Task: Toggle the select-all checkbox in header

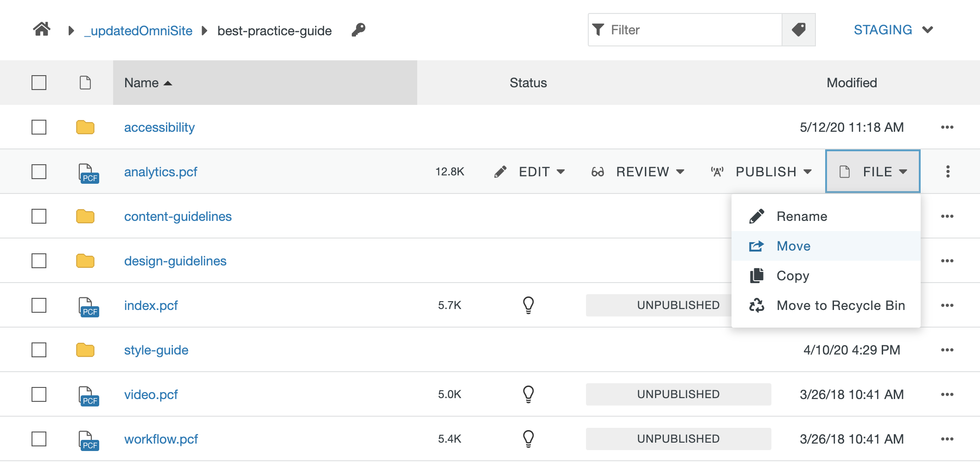Action: coord(39,83)
